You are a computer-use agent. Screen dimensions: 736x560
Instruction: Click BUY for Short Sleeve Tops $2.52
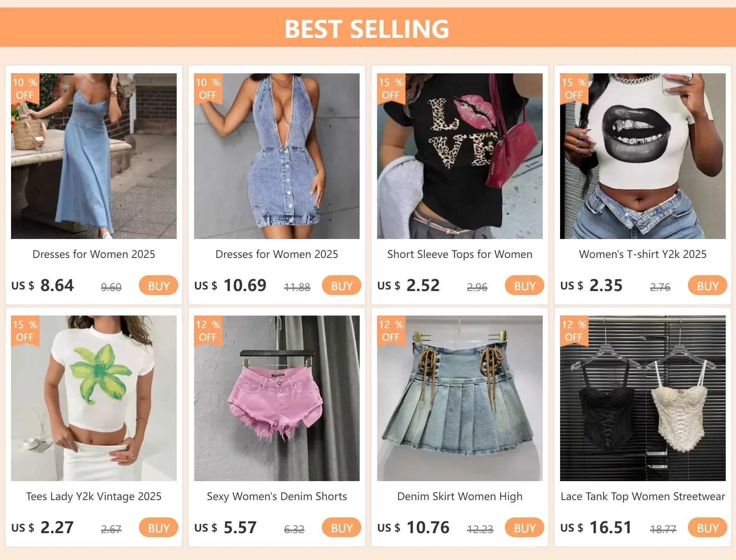(x=524, y=286)
